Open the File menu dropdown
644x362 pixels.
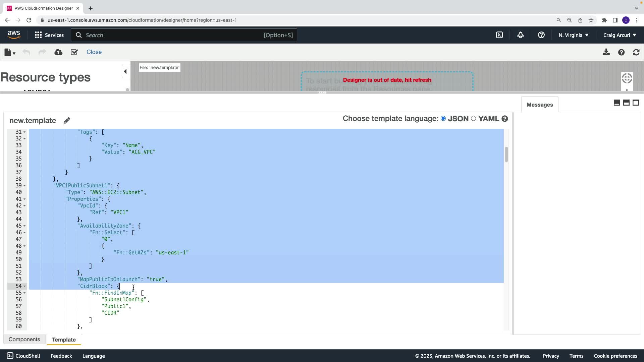[x=10, y=52]
